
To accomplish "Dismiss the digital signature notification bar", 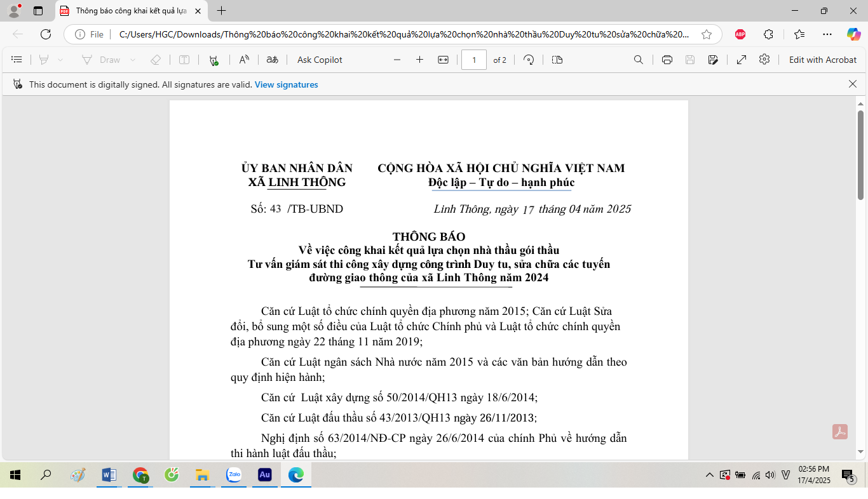I will pos(853,84).
